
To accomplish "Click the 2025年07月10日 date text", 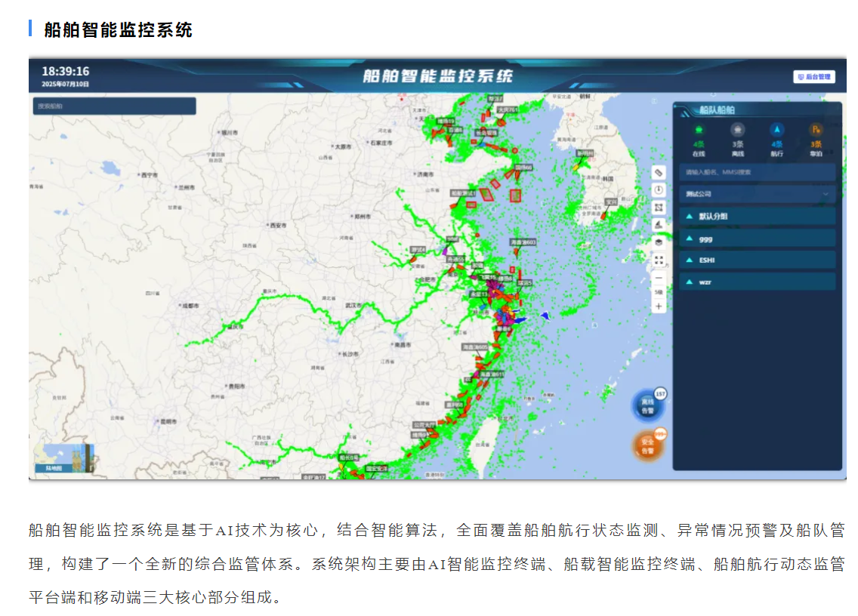I will [65, 85].
